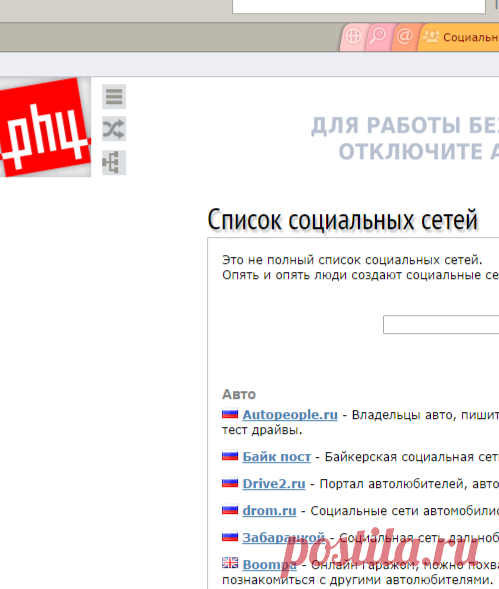This screenshot has width=499, height=589.
Task: Switch to the Социальные tab
Action: click(460, 37)
